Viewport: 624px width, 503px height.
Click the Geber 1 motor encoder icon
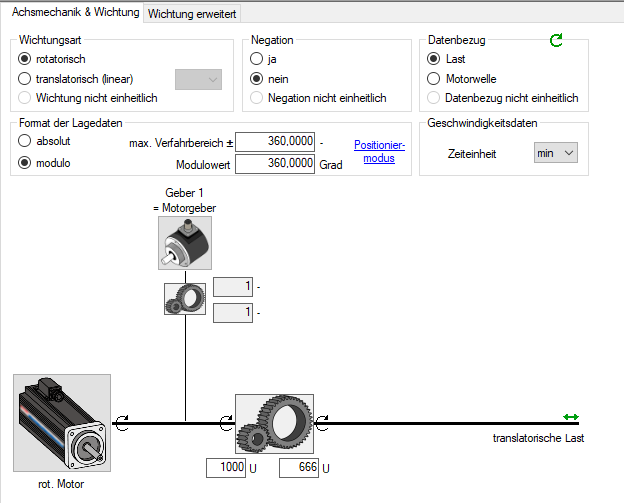[x=184, y=242]
